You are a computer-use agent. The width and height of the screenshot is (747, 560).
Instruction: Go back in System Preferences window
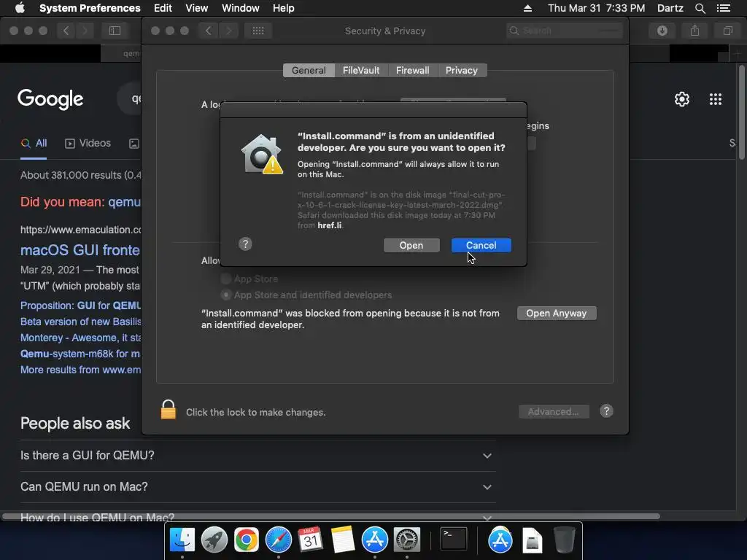(208, 31)
